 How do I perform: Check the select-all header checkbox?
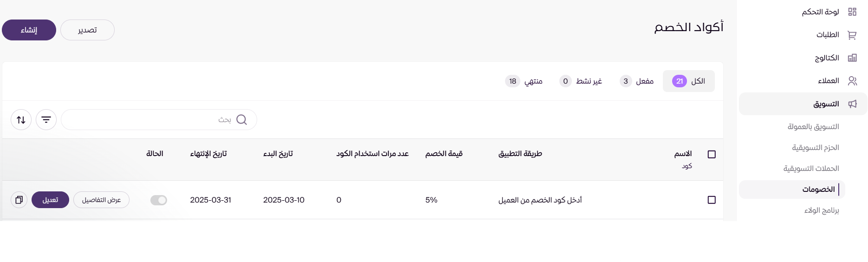click(x=712, y=154)
